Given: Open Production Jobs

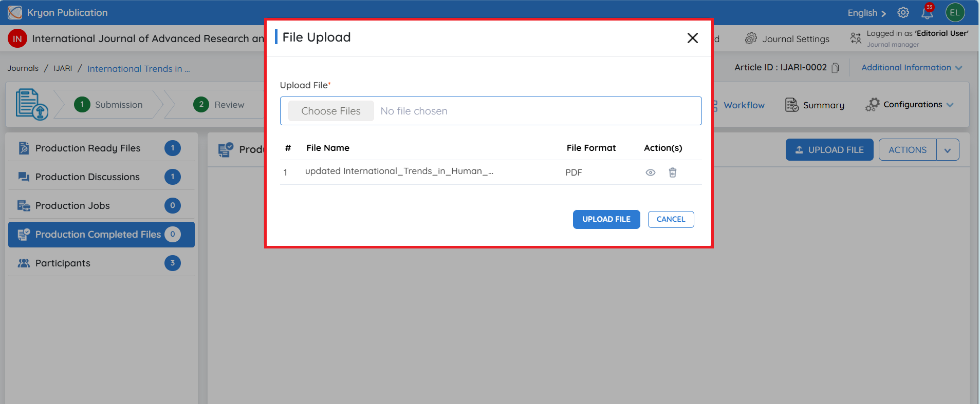Looking at the screenshot, I should tap(101, 206).
